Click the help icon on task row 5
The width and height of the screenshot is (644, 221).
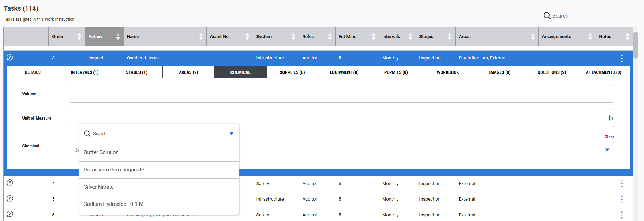coord(10,198)
